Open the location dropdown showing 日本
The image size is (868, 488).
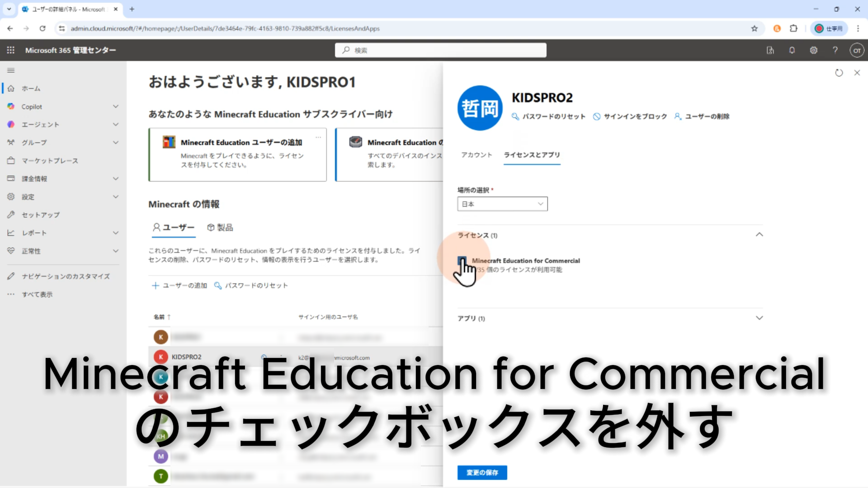click(x=502, y=204)
